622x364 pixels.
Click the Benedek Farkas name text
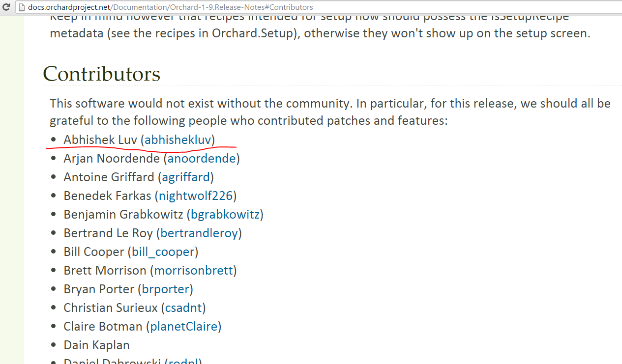[x=107, y=196]
